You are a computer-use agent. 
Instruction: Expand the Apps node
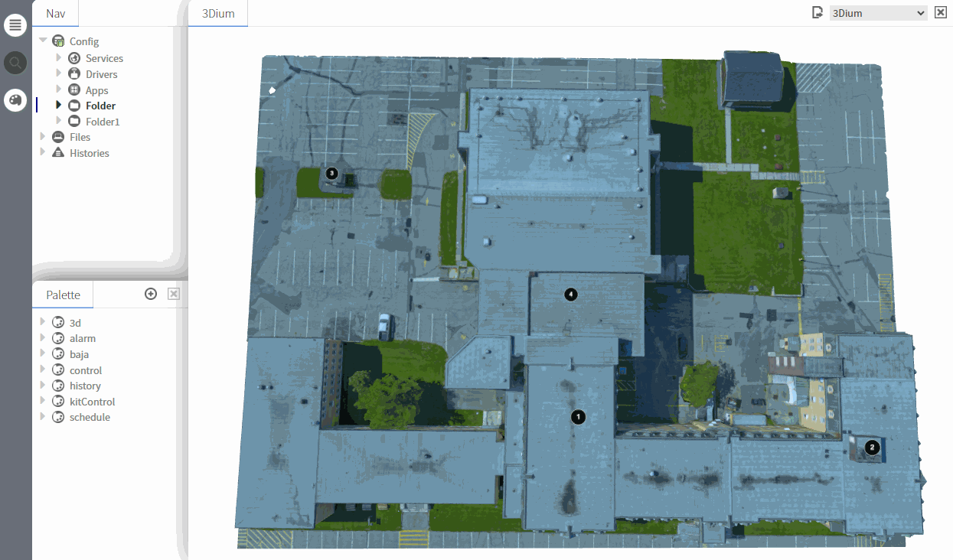coord(59,90)
